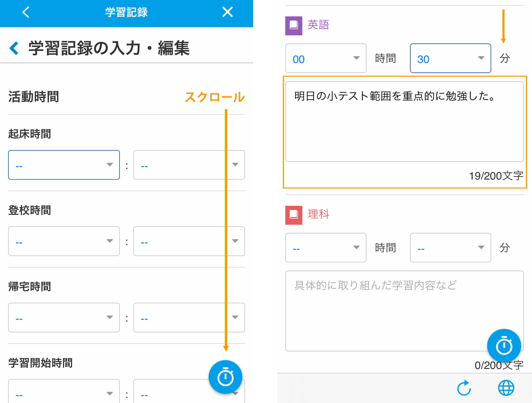532x403 pixels.
Task: Click the reload icon in bottom bar
Action: pos(464,388)
